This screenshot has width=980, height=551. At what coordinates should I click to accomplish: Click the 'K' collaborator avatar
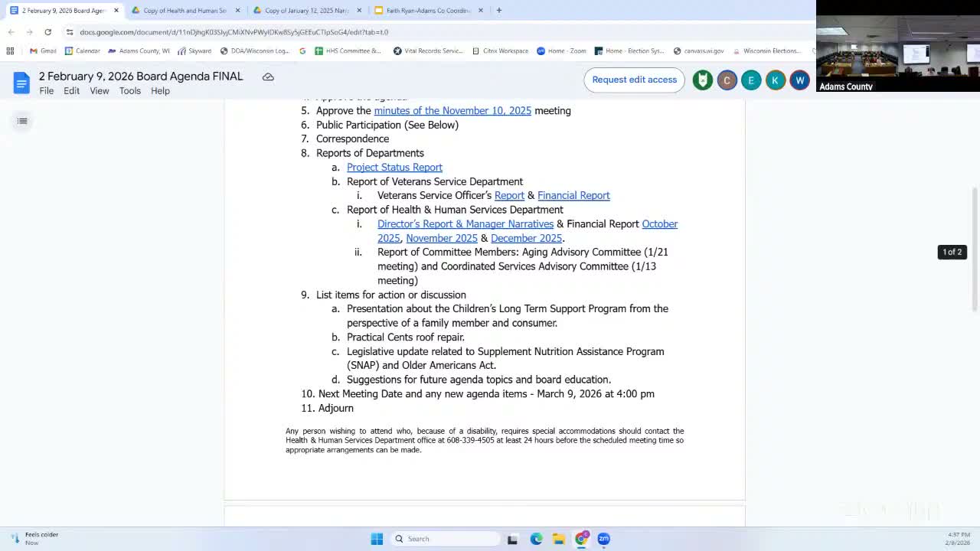click(776, 80)
